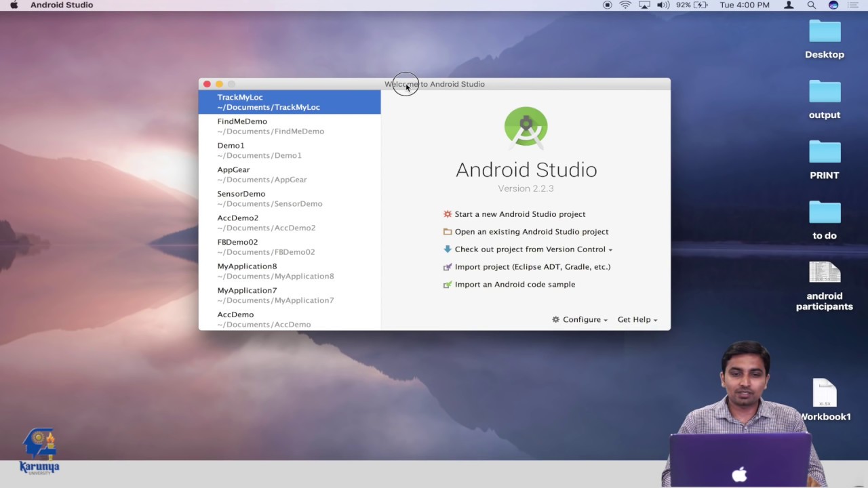Viewport: 868px width, 488px height.
Task: Open an existing Android Studio project
Action: click(532, 232)
